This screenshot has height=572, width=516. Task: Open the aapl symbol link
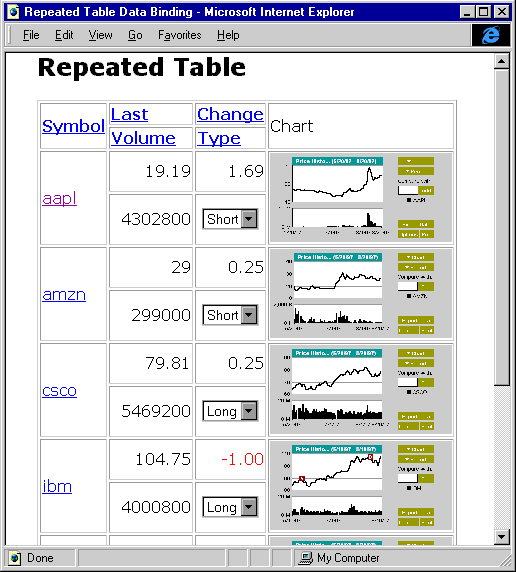59,198
